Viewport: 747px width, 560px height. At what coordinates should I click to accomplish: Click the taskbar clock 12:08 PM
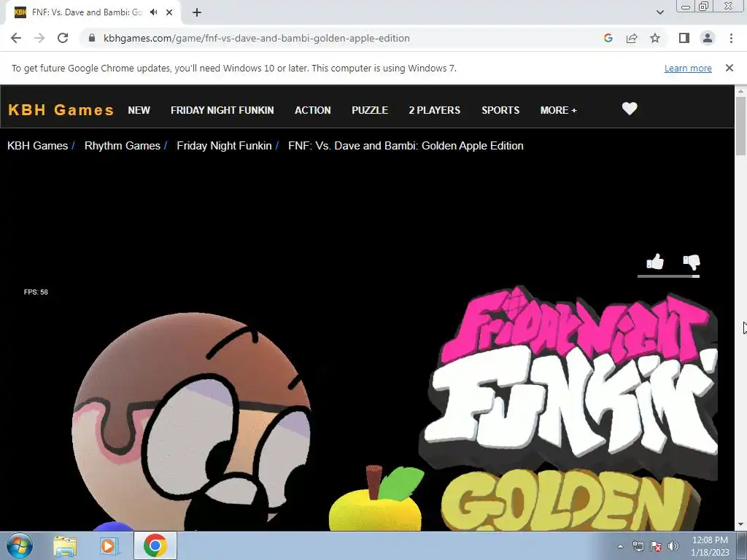[x=710, y=540]
